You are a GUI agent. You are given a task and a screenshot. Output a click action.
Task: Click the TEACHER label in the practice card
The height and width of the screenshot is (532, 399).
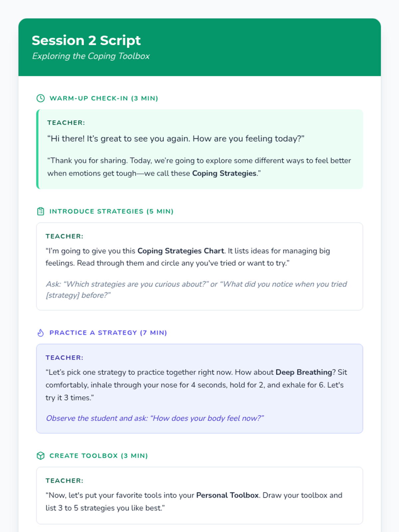[x=65, y=358]
